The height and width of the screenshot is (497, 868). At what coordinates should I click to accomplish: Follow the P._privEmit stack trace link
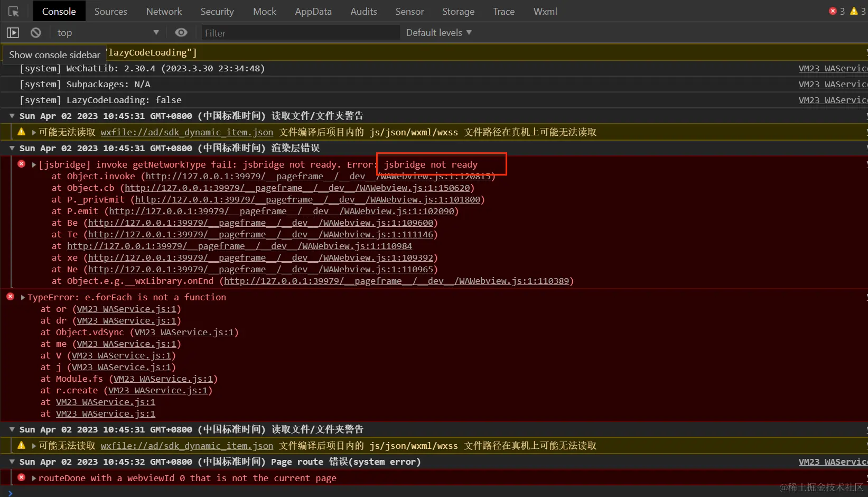tap(308, 199)
